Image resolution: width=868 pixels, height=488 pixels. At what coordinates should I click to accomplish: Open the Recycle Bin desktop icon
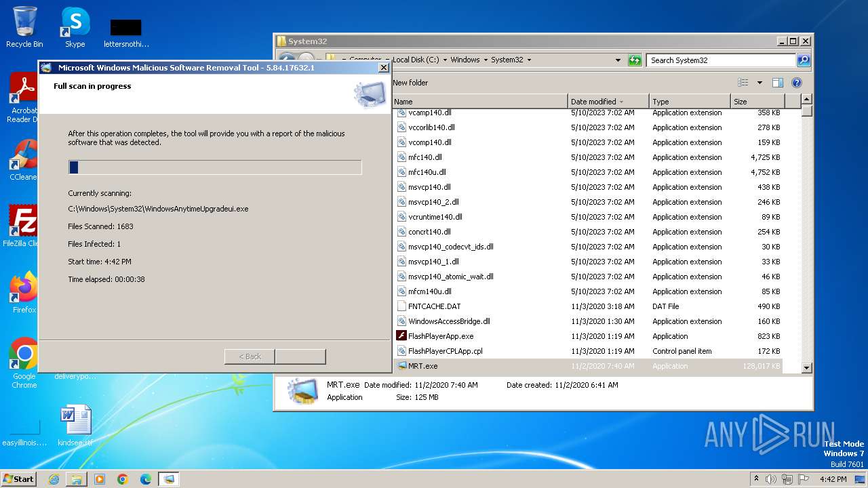pyautogui.click(x=24, y=27)
